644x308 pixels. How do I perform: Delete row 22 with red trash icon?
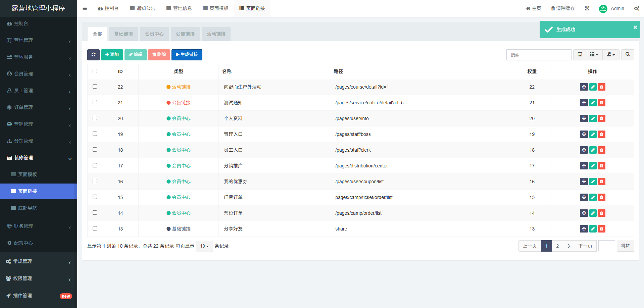(602, 87)
